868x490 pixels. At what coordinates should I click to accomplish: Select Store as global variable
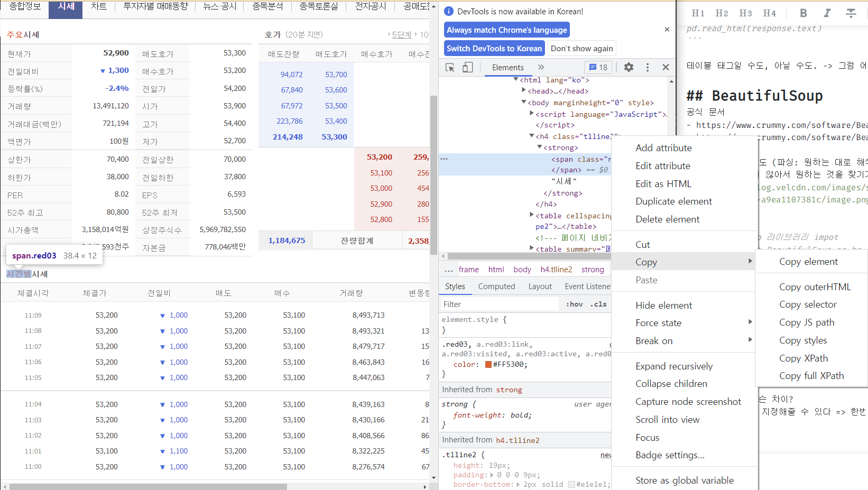click(685, 480)
